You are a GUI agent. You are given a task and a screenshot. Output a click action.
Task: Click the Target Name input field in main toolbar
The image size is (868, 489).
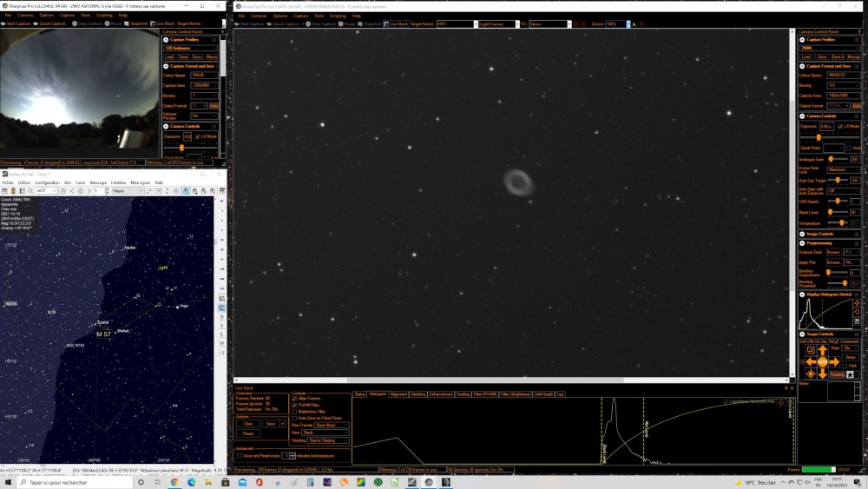tap(455, 23)
